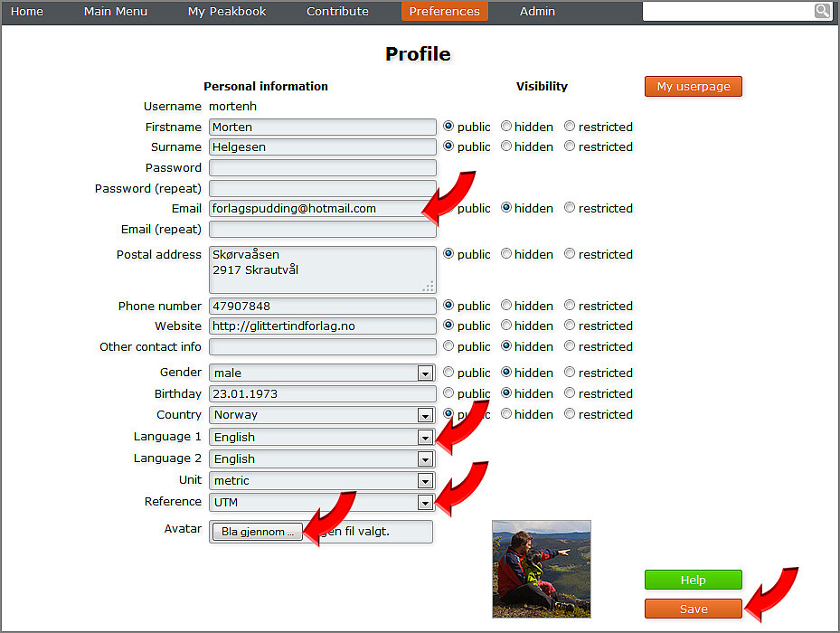The image size is (840, 633).
Task: Click the green Help button
Action: point(693,580)
